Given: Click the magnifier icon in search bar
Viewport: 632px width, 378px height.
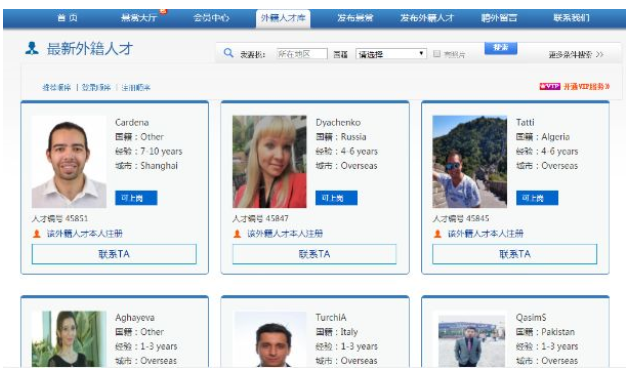Looking at the screenshot, I should pos(229,52).
